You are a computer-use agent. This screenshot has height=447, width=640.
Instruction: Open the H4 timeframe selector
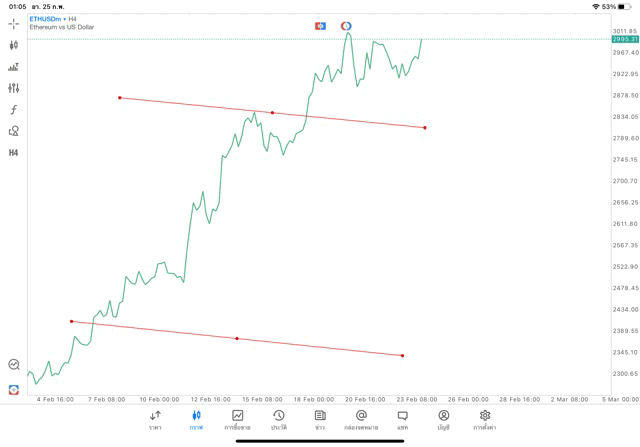(x=14, y=153)
